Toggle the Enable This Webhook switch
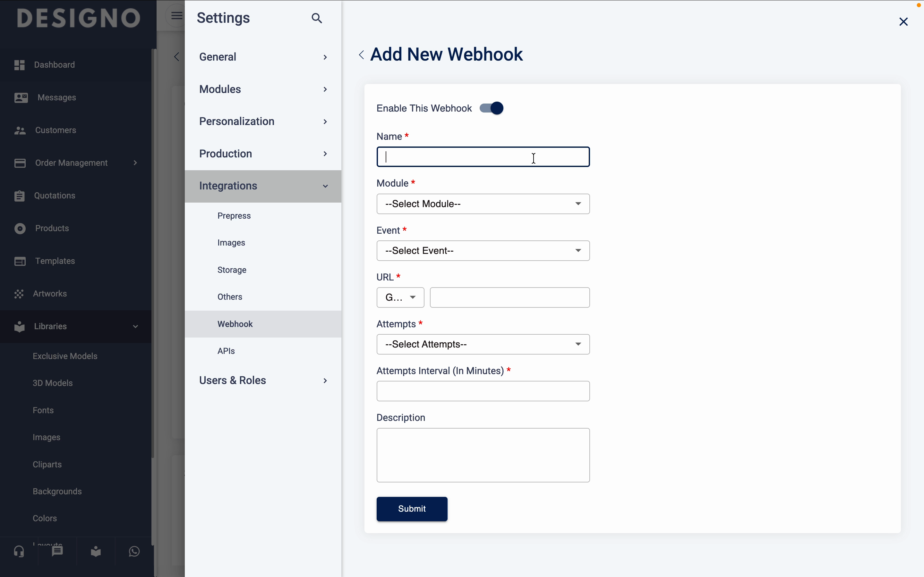This screenshot has height=577, width=924. (x=492, y=108)
